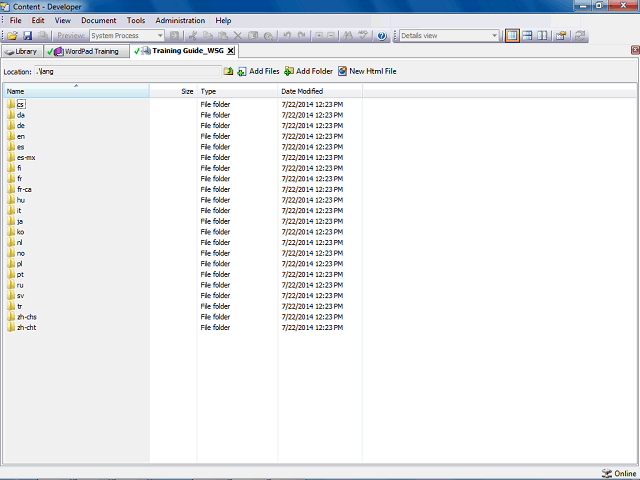Switch to vertical split layout
640x480 pixels.
click(542, 36)
